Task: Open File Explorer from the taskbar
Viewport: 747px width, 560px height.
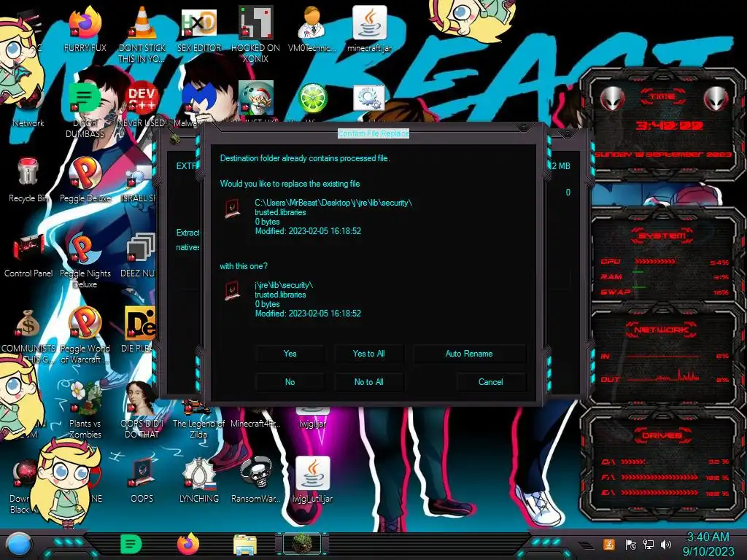Action: coord(245,545)
